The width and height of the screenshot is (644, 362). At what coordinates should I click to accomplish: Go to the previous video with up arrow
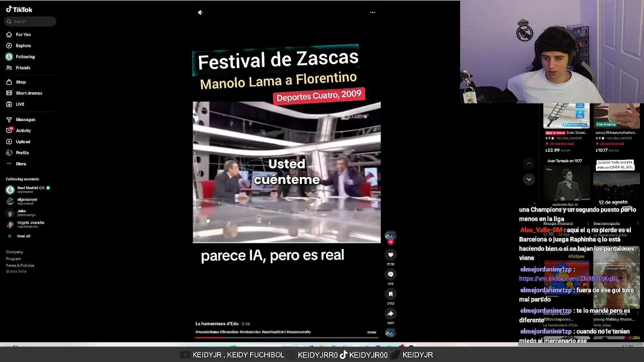[529, 163]
